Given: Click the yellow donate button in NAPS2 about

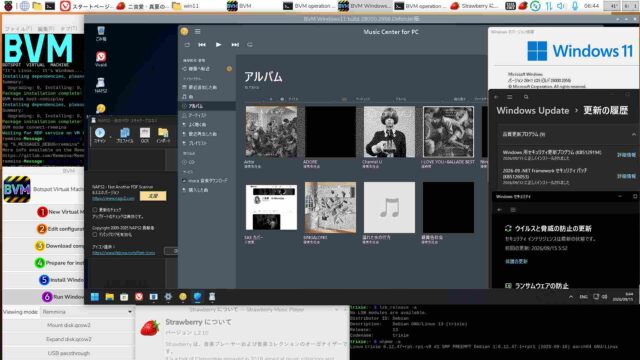Looking at the screenshot, I should point(153,196).
